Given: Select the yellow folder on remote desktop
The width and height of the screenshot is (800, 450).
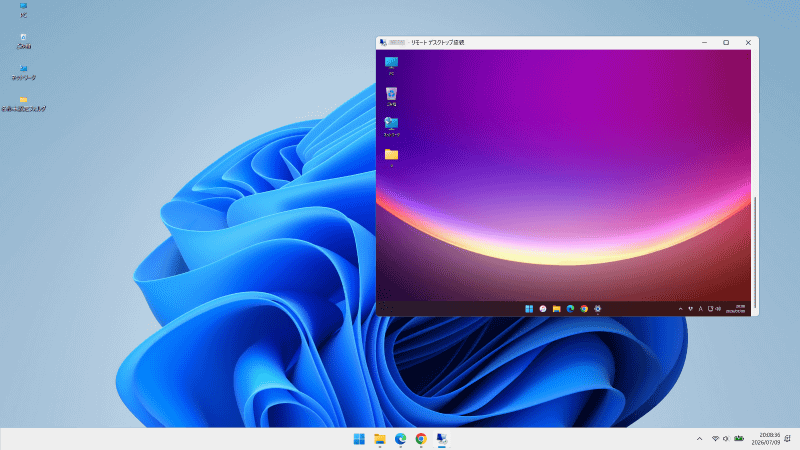Looking at the screenshot, I should tap(391, 157).
